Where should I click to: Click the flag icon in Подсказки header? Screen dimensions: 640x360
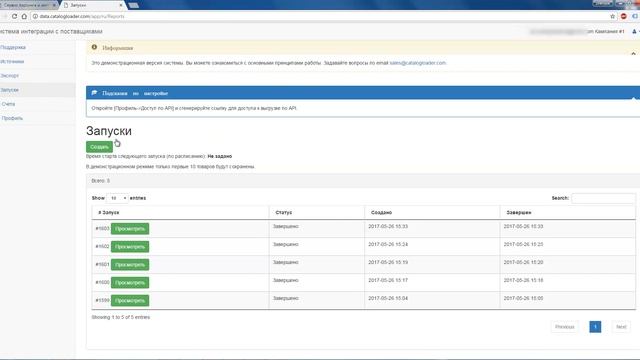[94, 93]
